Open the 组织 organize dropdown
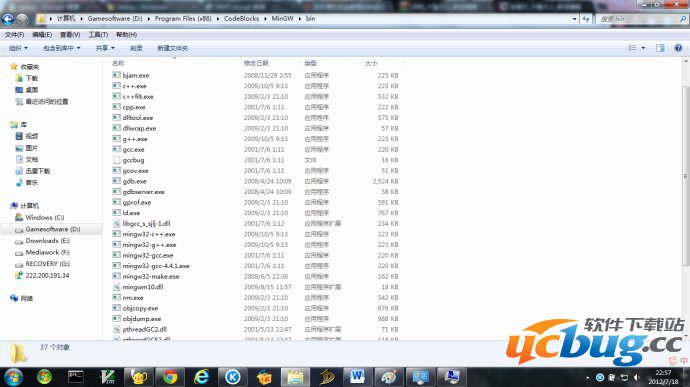Screen dimensions: 690x387 click(18, 48)
